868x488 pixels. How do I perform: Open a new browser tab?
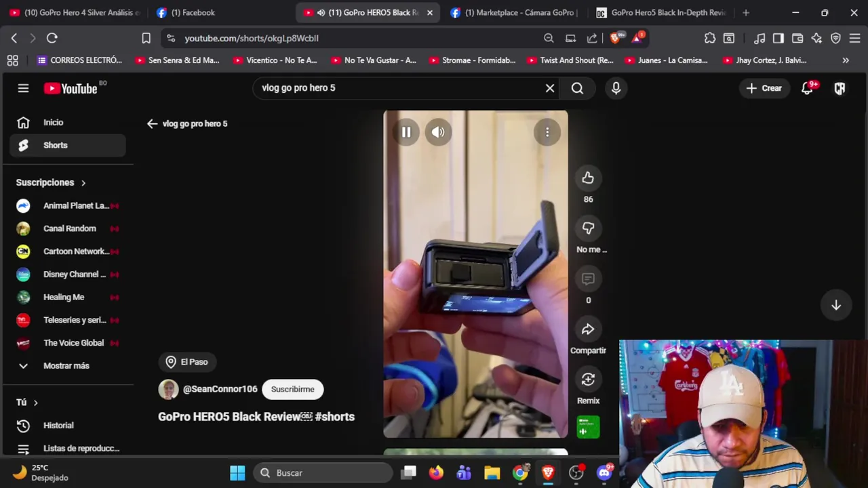(x=746, y=12)
